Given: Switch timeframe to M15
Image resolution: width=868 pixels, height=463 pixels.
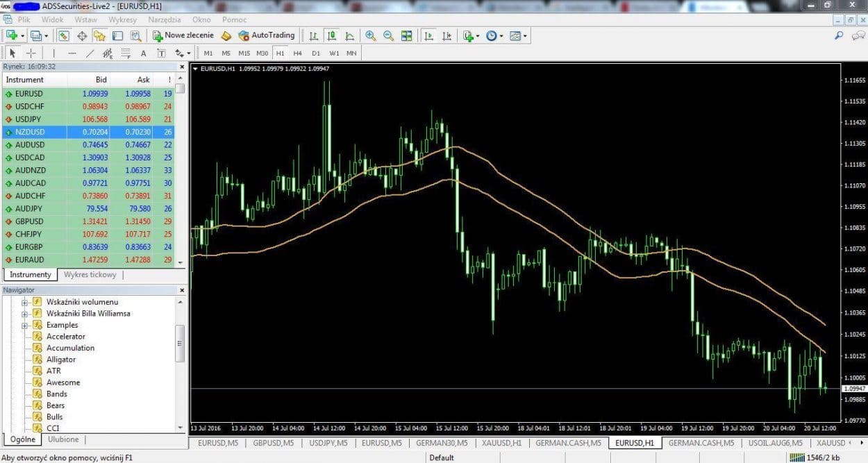Looking at the screenshot, I should tap(244, 53).
